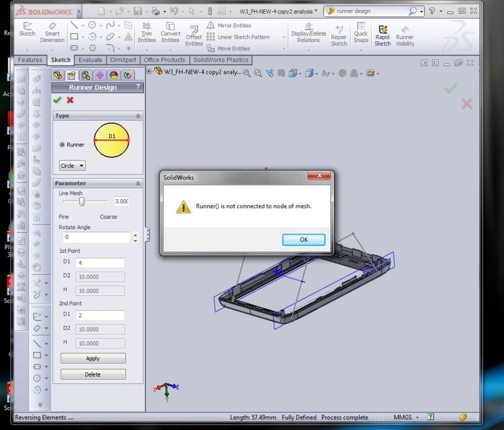This screenshot has width=504, height=430.
Task: Click the Delete button
Action: (93, 374)
